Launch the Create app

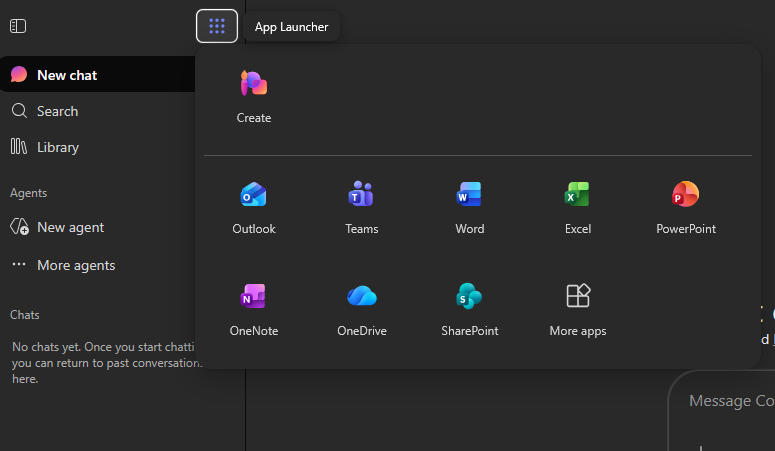[x=254, y=96]
